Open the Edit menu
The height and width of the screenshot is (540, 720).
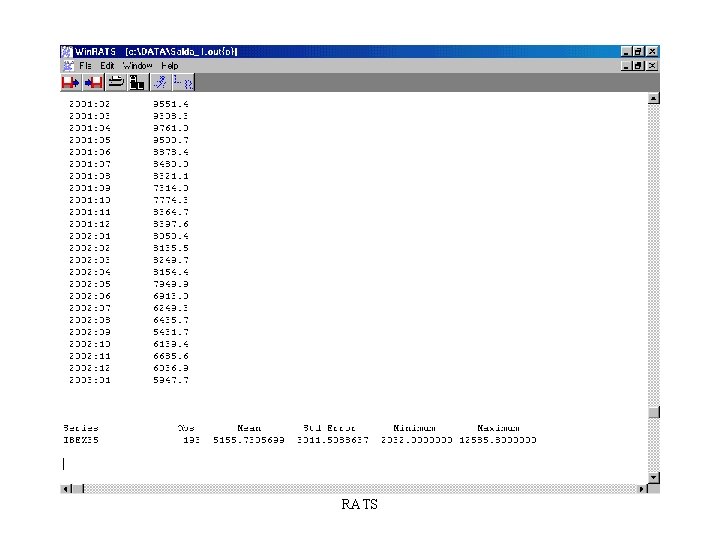tap(107, 66)
